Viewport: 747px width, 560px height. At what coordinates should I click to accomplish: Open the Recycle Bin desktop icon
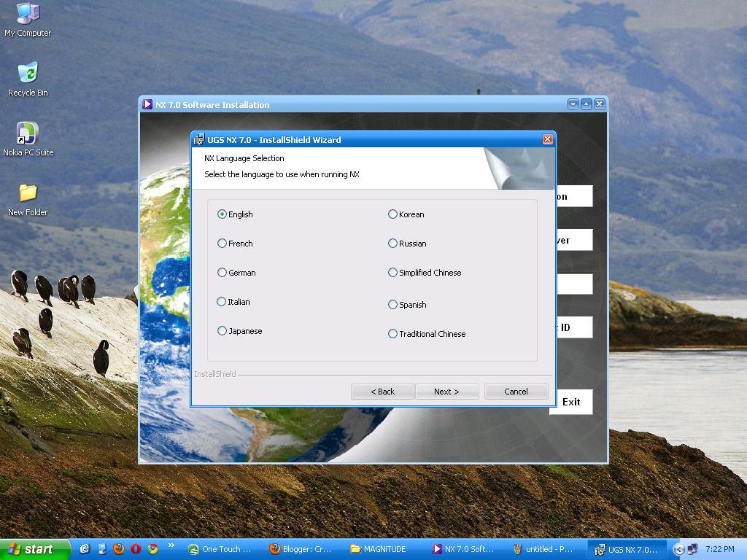click(x=28, y=79)
